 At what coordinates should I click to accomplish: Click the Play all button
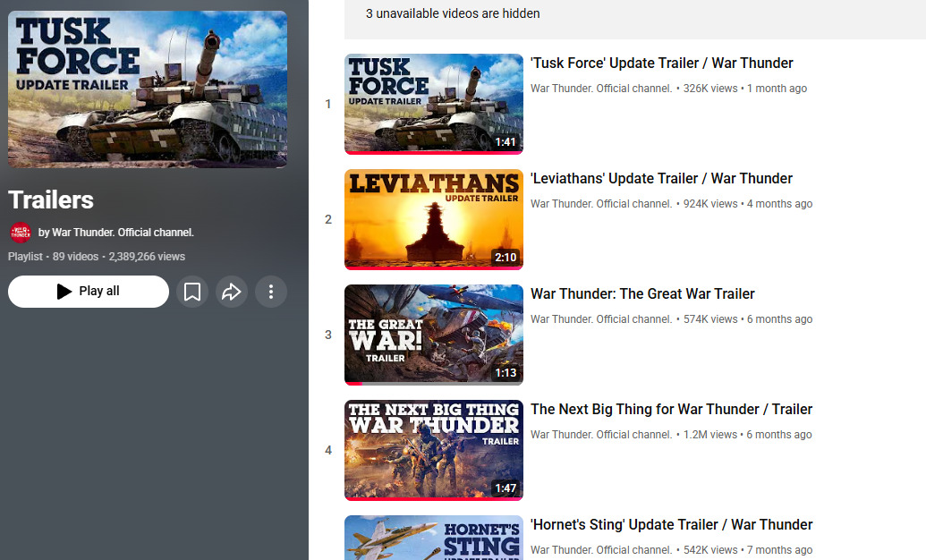pos(88,292)
